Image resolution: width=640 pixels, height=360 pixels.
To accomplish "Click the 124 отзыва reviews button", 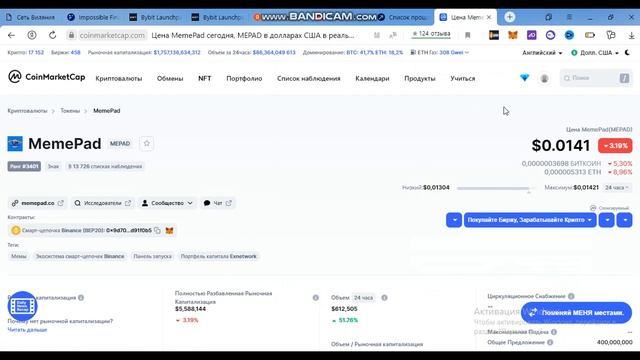I will (x=431, y=34).
